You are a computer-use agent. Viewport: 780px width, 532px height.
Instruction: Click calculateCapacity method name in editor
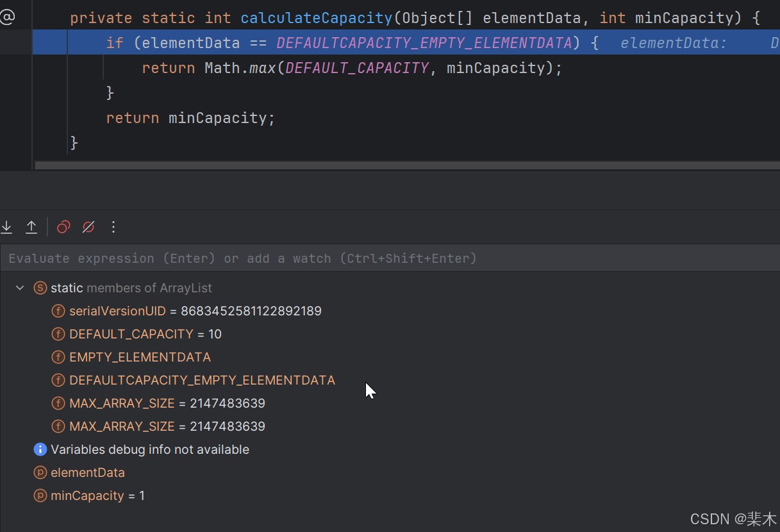point(317,18)
